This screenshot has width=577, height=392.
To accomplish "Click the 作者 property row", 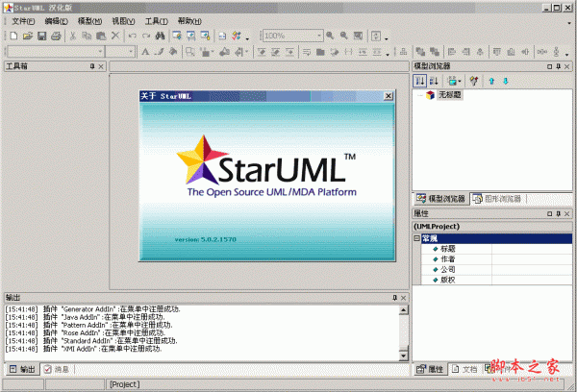I will point(497,259).
